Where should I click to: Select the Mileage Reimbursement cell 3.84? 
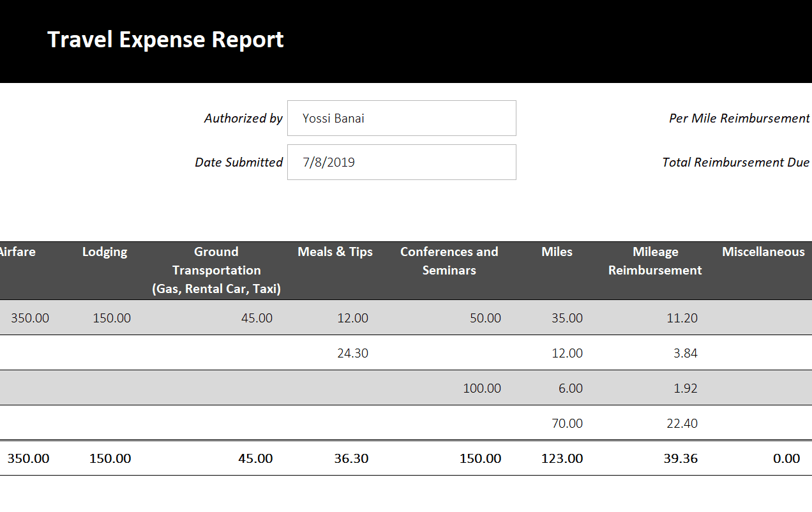(x=686, y=353)
